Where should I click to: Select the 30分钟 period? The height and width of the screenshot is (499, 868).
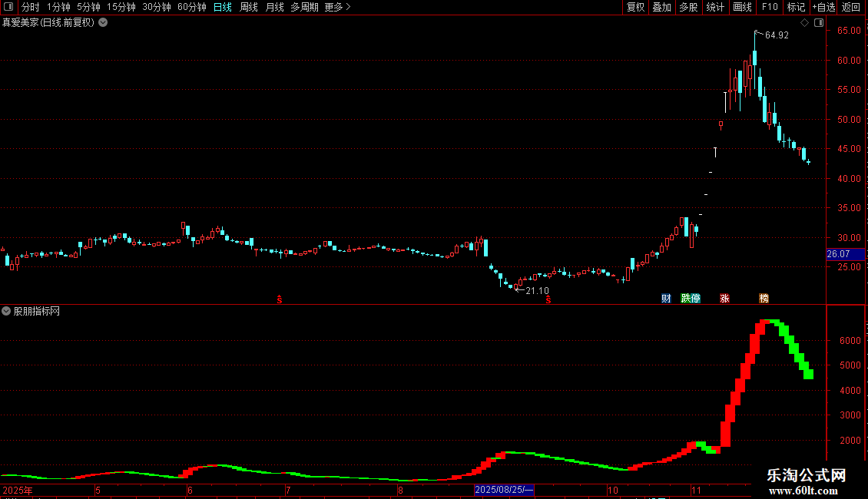click(156, 7)
